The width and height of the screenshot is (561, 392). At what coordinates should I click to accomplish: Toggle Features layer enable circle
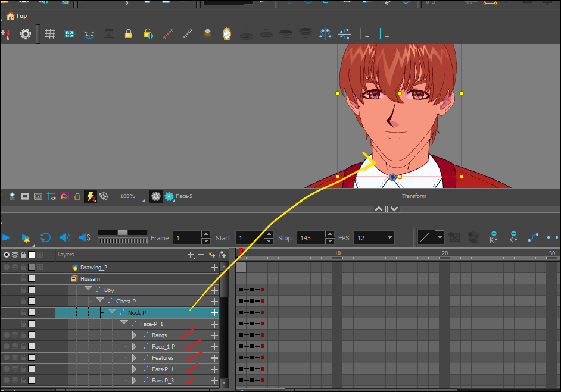coord(7,357)
